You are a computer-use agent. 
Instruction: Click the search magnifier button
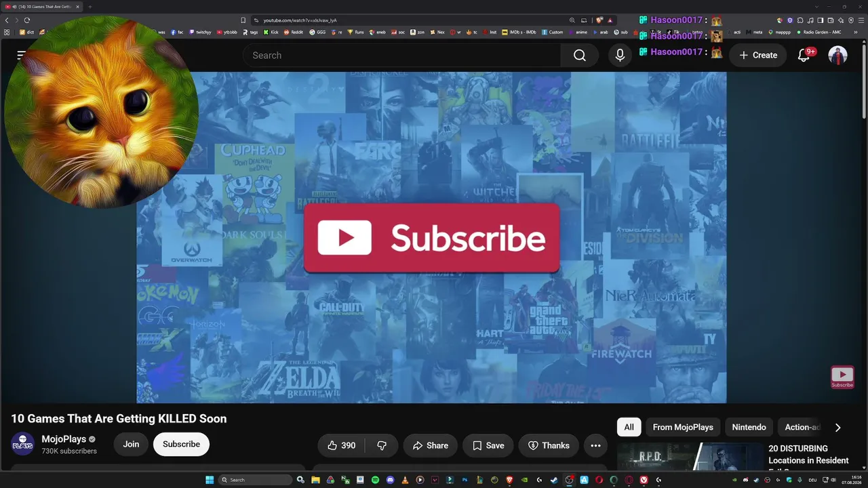click(x=580, y=56)
